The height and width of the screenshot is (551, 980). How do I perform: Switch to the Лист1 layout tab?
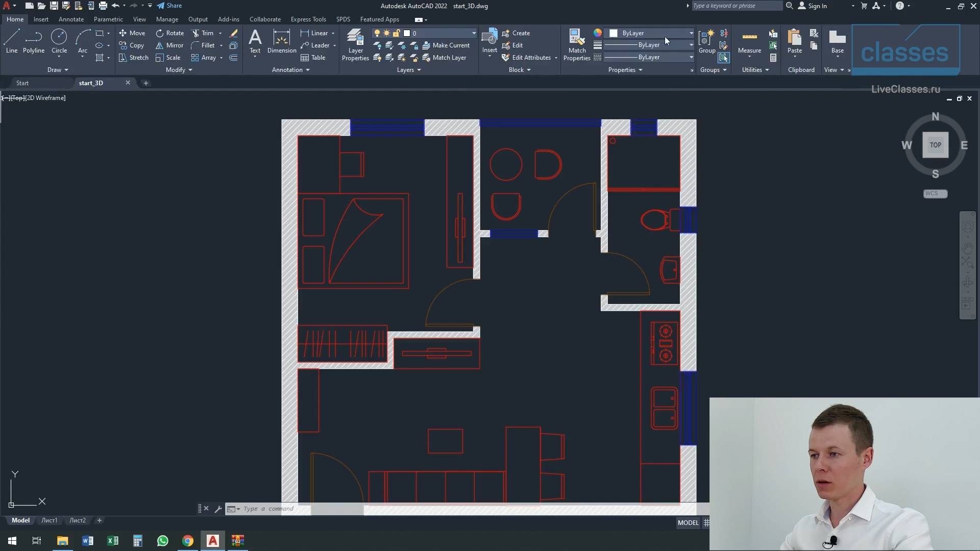pyautogui.click(x=49, y=520)
